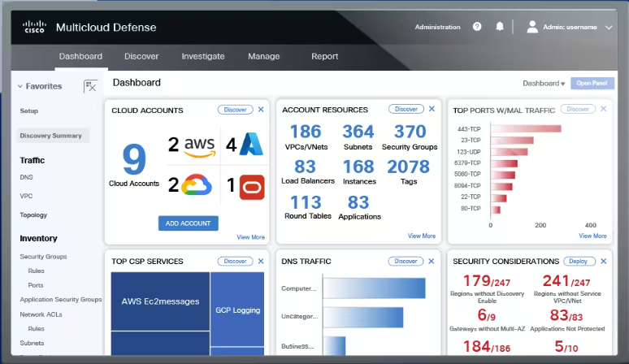The image size is (629, 364).
Task: Click the unpin favorites icon in sidebar
Action: 91,86
